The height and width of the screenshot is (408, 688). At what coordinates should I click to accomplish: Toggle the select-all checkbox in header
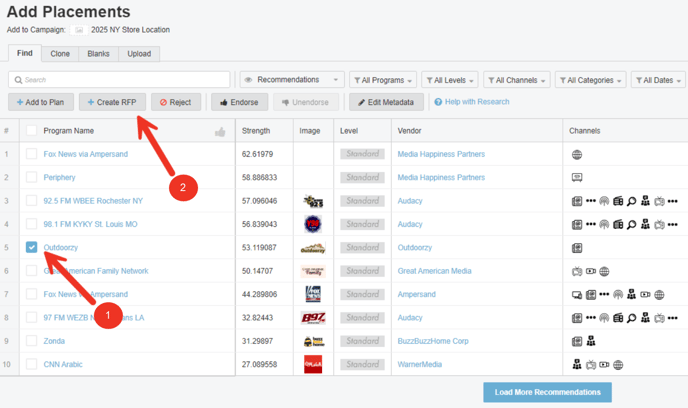pos(32,131)
